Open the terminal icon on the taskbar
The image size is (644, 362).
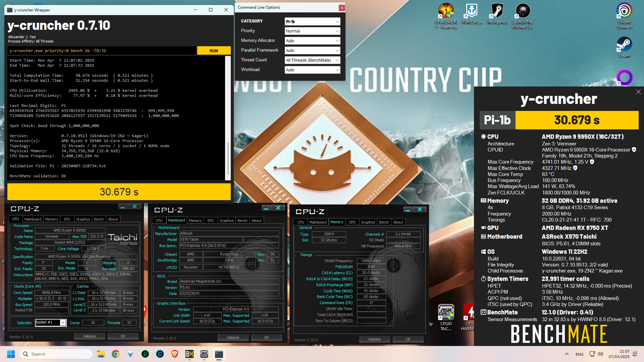tap(219, 354)
